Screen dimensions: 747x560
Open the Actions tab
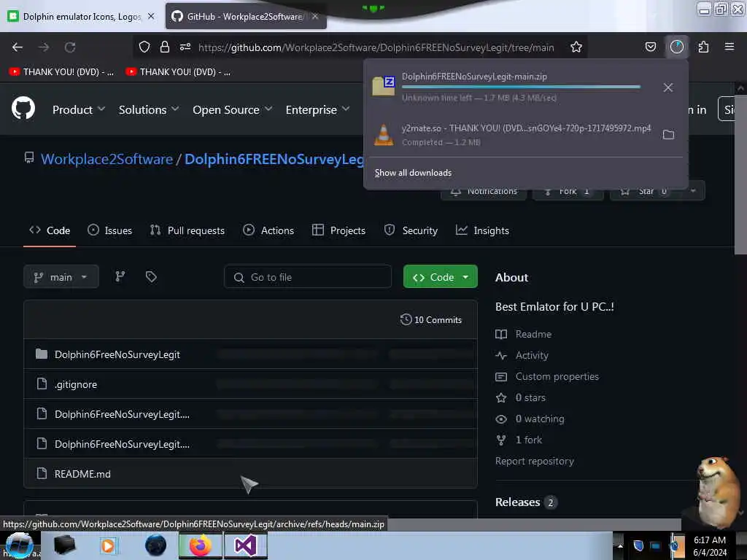pyautogui.click(x=268, y=230)
